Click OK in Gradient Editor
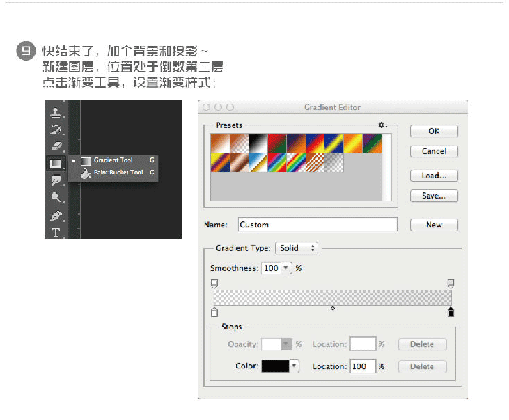This screenshot has height=420, width=509. pos(434,131)
